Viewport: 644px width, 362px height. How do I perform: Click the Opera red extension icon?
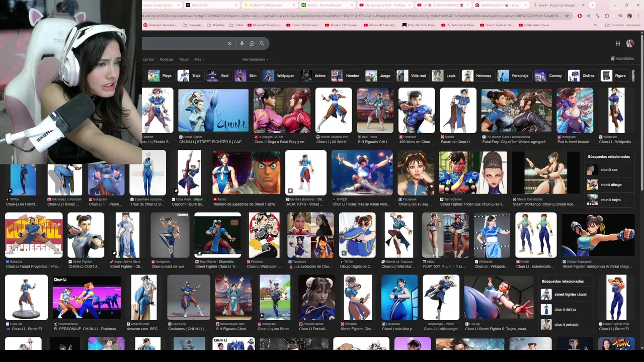(580, 16)
